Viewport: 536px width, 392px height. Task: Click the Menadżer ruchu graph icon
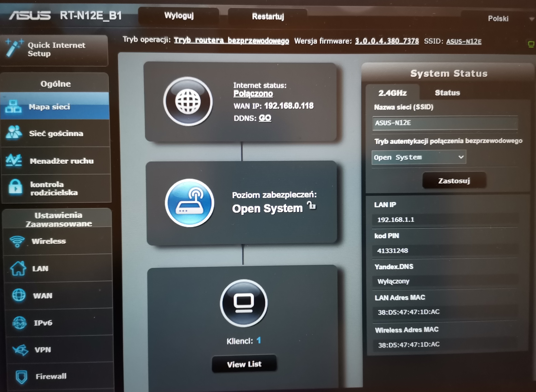[14, 160]
